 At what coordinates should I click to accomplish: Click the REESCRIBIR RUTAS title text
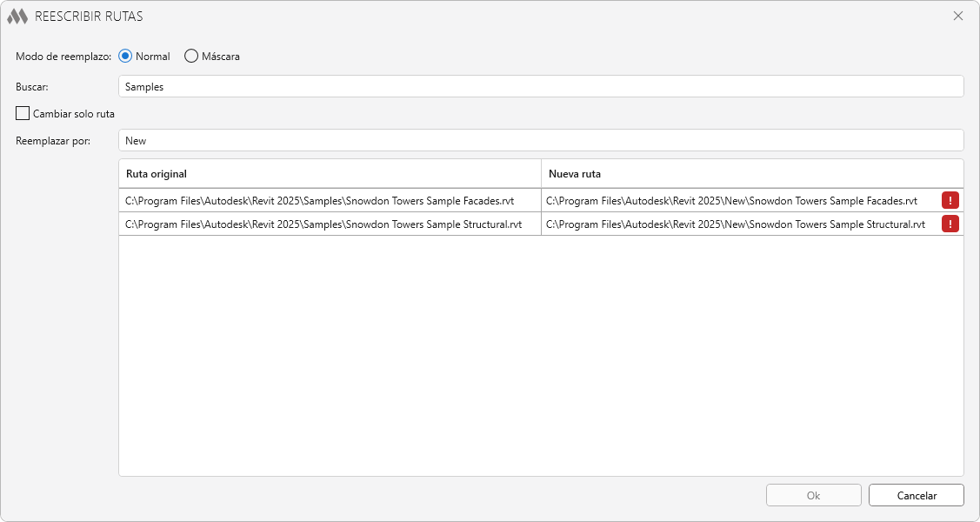(89, 17)
